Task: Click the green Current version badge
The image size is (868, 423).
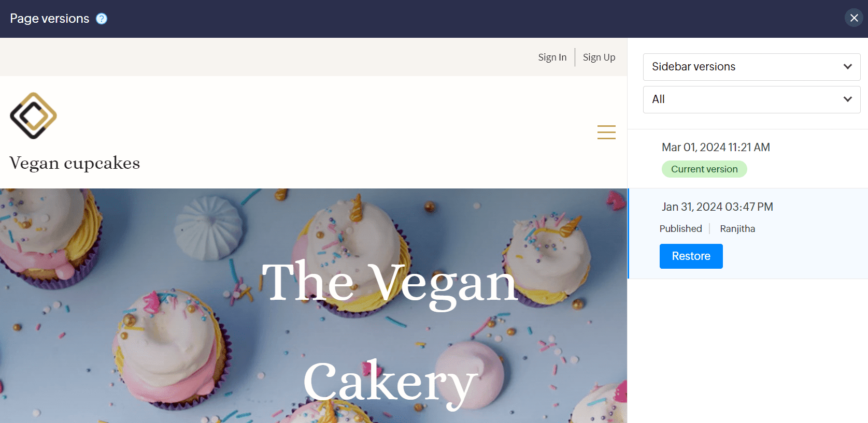Action: (704, 169)
